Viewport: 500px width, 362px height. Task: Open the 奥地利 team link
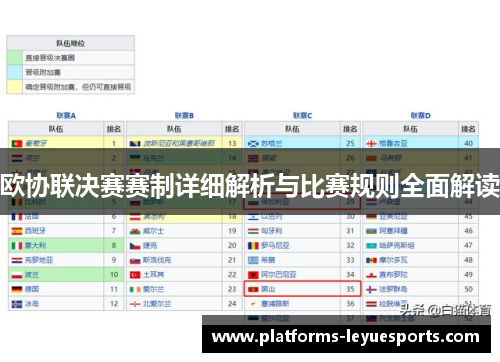pos(154,217)
